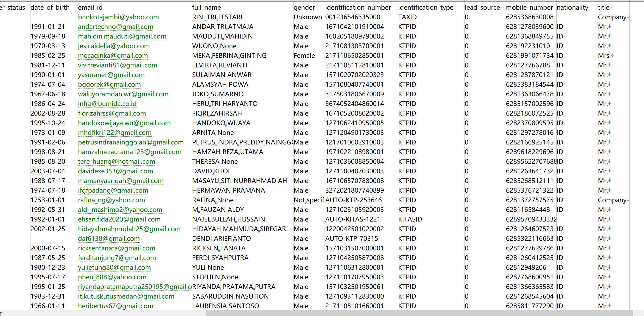The width and height of the screenshot is (644, 316).
Task: Open heribertus67@gmail.com email link
Action: click(x=115, y=306)
